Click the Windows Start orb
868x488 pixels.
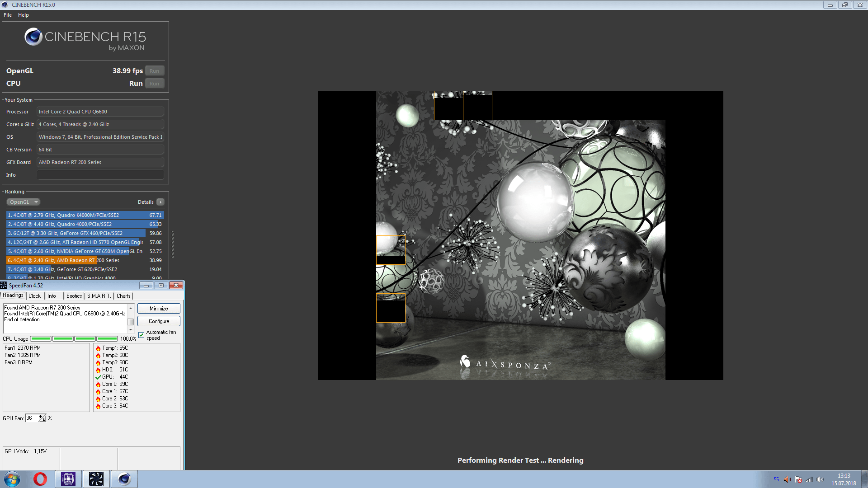tap(12, 479)
